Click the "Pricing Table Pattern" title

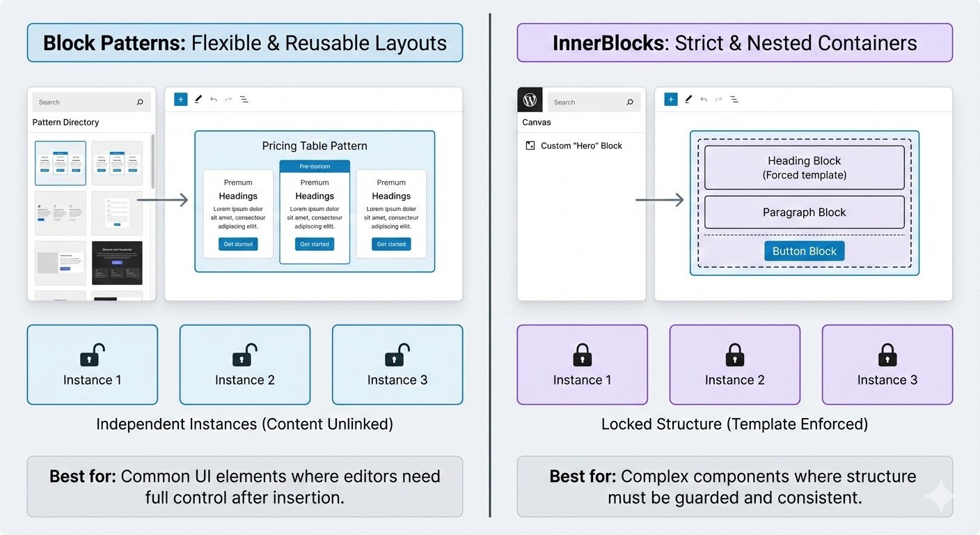[315, 146]
